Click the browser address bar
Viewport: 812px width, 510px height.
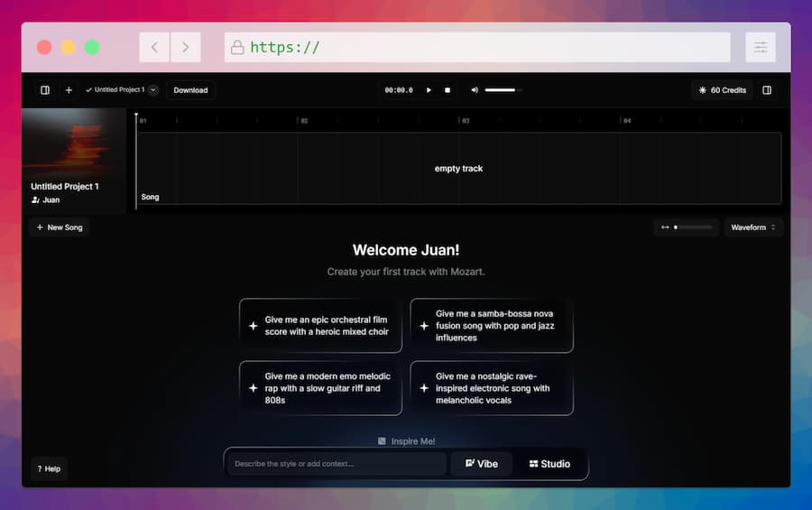pos(477,47)
